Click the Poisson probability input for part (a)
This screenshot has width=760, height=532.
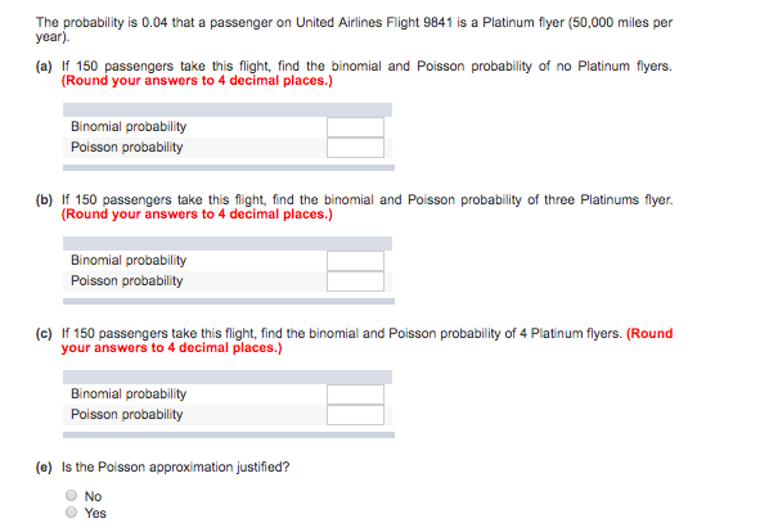[x=355, y=148]
